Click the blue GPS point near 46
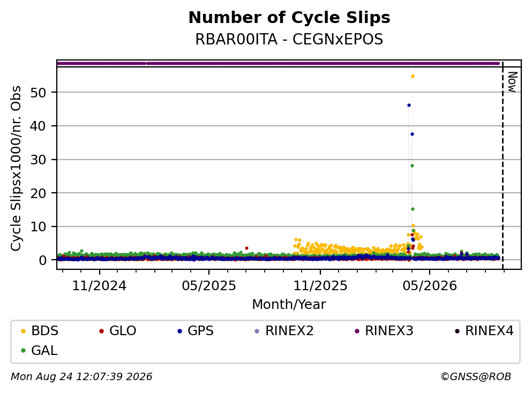The width and height of the screenshot is (532, 393). [409, 105]
